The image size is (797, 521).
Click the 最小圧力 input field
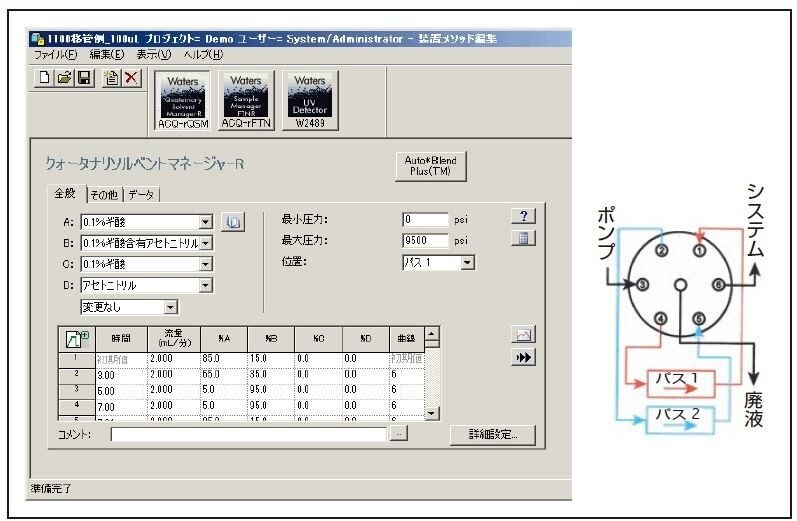(x=425, y=220)
